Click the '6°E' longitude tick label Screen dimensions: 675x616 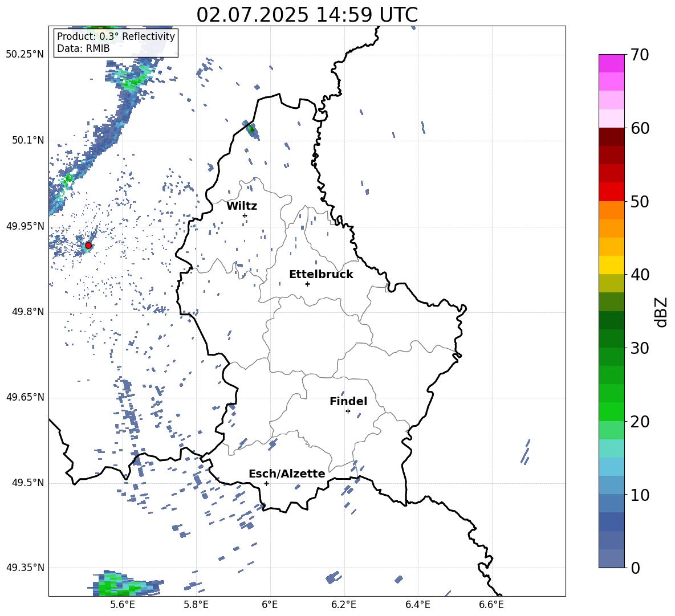pos(270,605)
